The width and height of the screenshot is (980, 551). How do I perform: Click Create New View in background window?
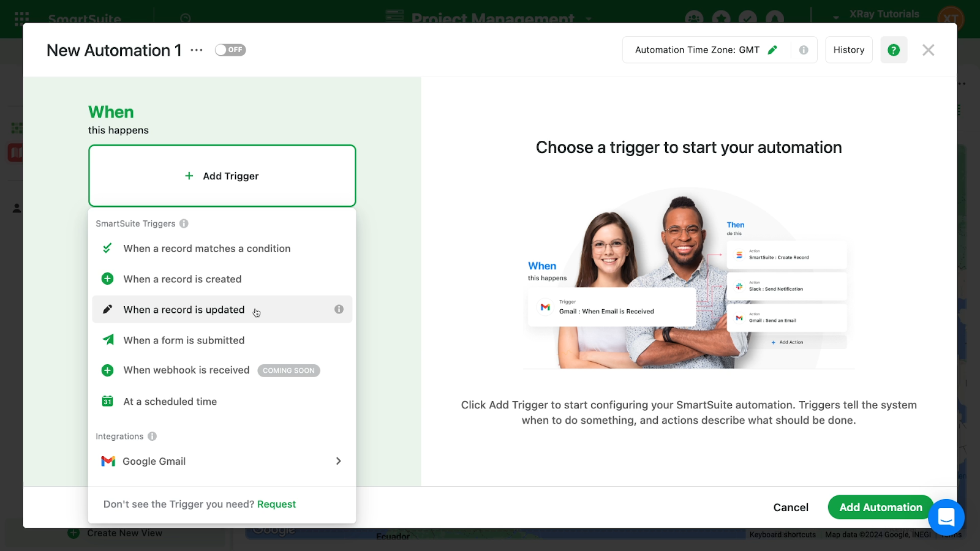click(x=124, y=533)
